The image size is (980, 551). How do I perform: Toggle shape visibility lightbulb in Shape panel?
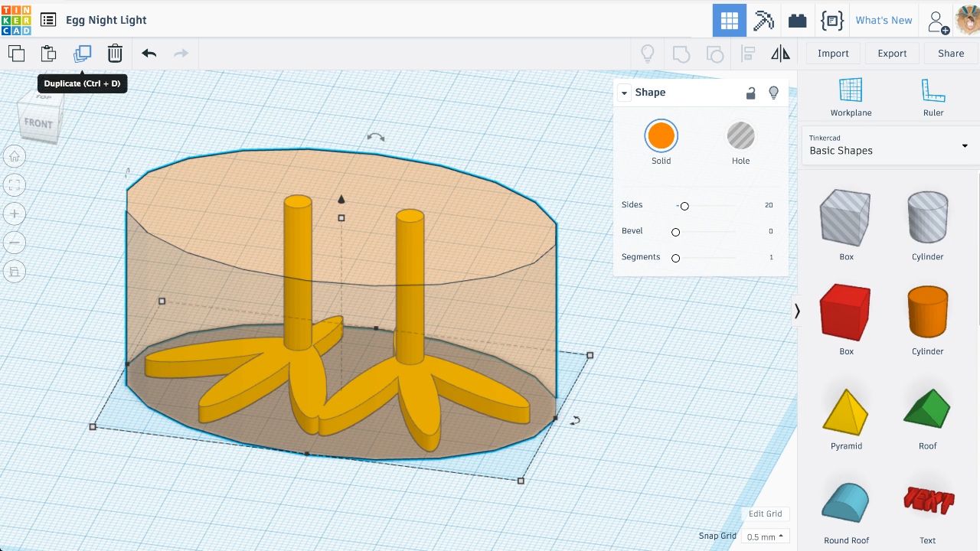773,93
